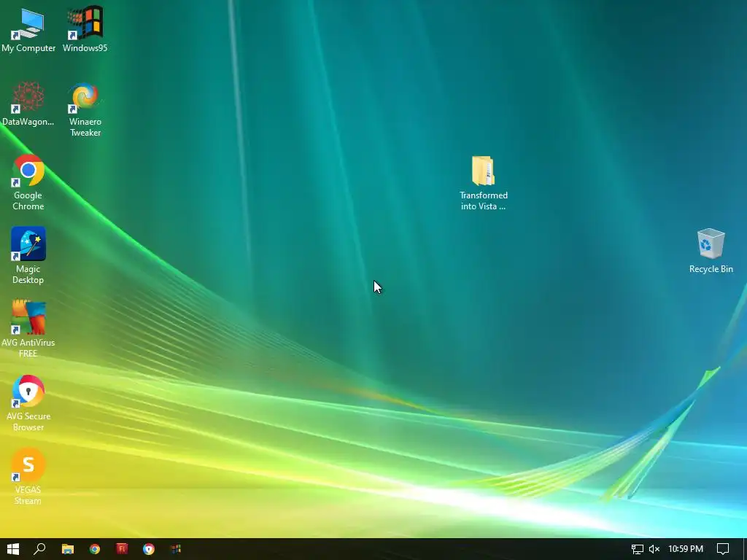
Task: Open the Magic Desktop shortcut
Action: pyautogui.click(x=28, y=256)
